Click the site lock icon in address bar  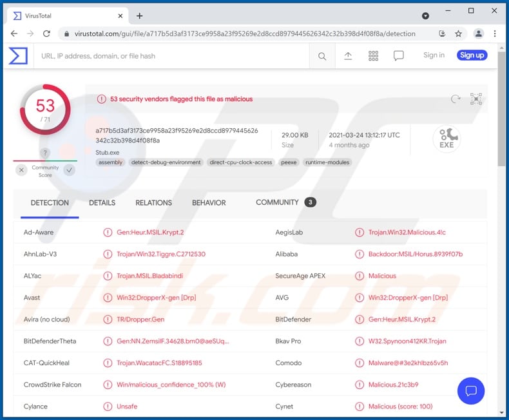67,33
